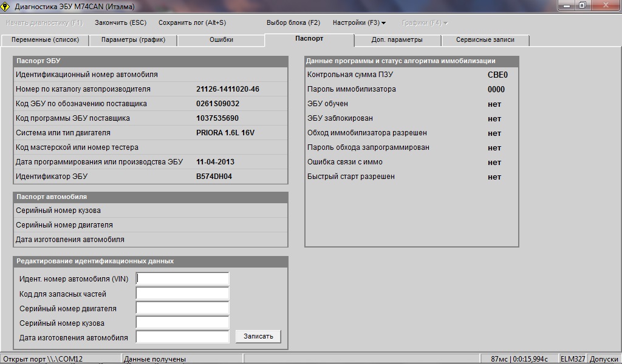This screenshot has height=364, width=622.
Task: Focus the Дата изготовления автомобиля input field
Action: (x=182, y=337)
